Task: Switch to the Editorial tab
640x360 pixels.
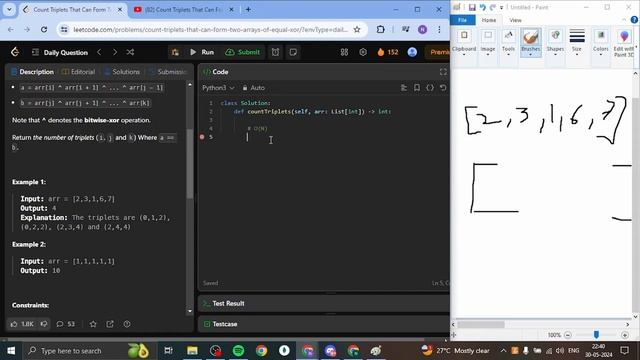Action: tap(78, 72)
